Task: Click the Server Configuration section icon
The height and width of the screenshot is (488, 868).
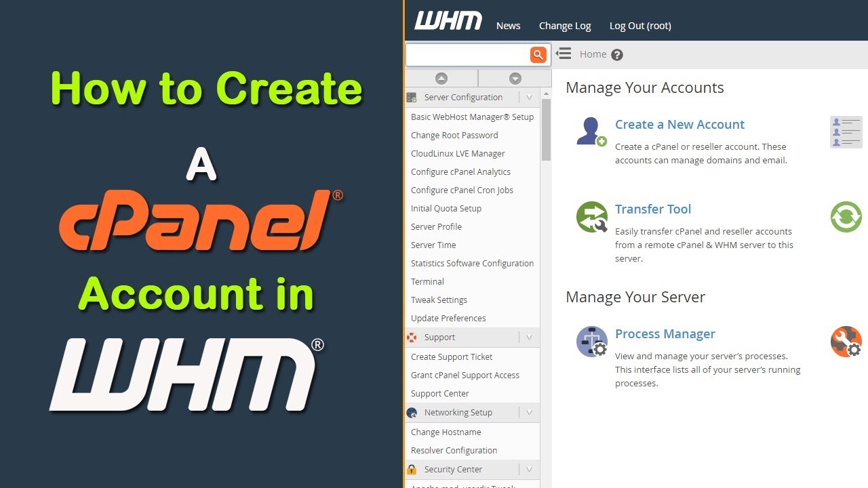Action: tap(412, 98)
